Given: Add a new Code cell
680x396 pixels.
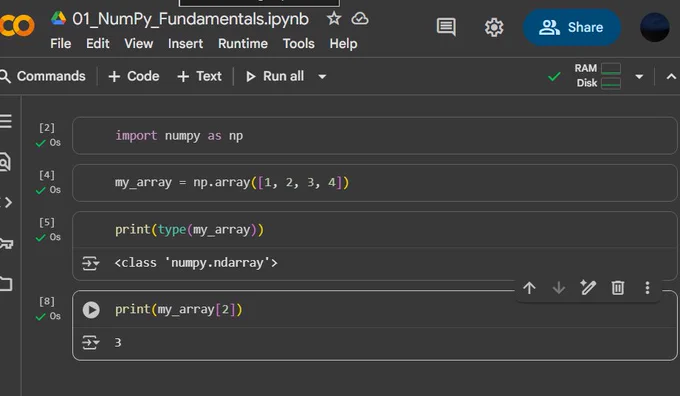Looking at the screenshot, I should (x=134, y=76).
